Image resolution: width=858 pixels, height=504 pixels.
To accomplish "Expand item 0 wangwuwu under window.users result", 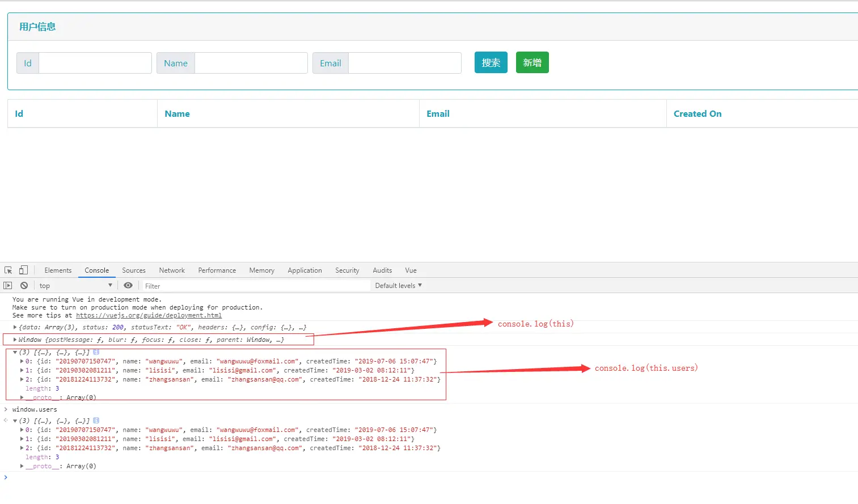I will 22,430.
